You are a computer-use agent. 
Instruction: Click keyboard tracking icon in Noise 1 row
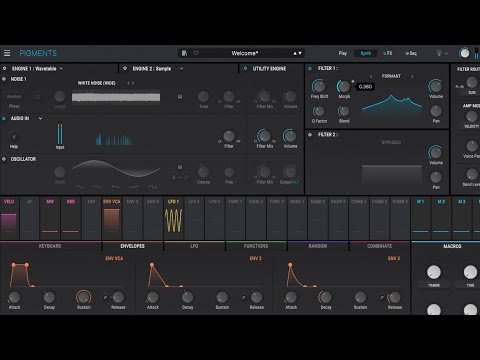click(180, 96)
